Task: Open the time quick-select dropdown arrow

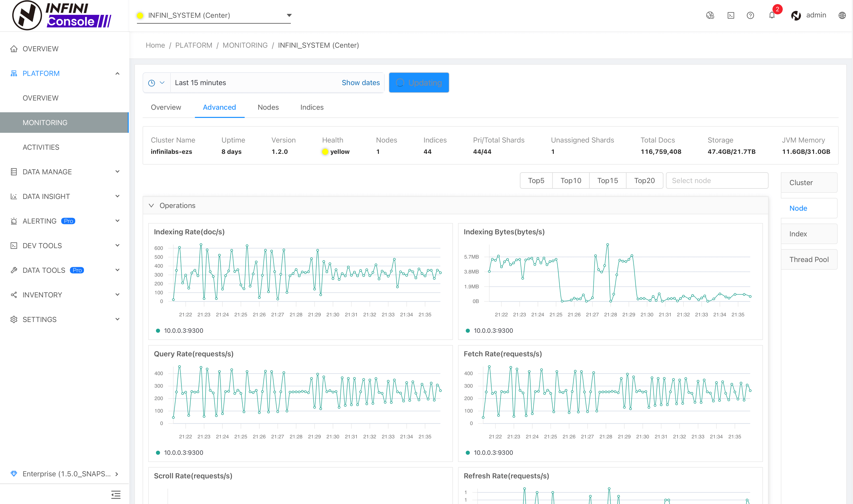Action: (162, 83)
